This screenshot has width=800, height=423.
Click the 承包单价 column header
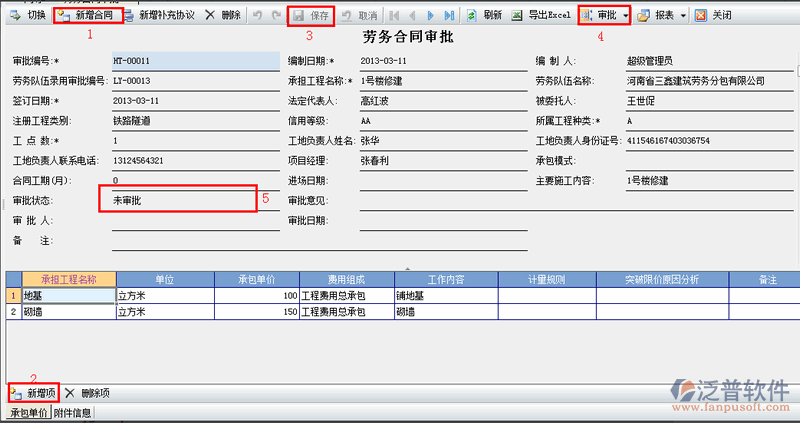(x=257, y=280)
